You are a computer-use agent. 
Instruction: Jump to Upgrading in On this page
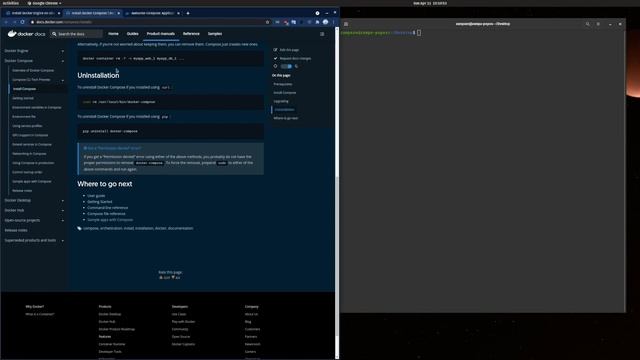point(281,101)
